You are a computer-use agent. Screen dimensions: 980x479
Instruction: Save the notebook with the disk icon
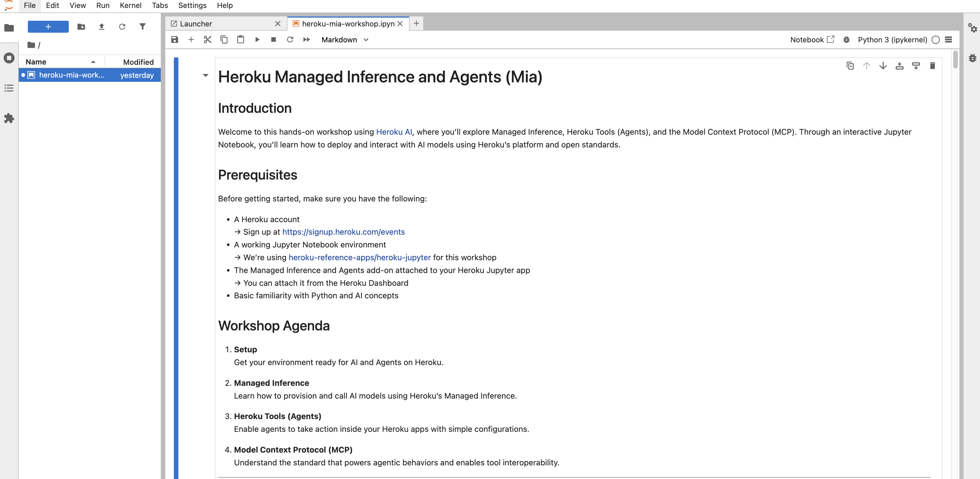[x=175, y=39]
